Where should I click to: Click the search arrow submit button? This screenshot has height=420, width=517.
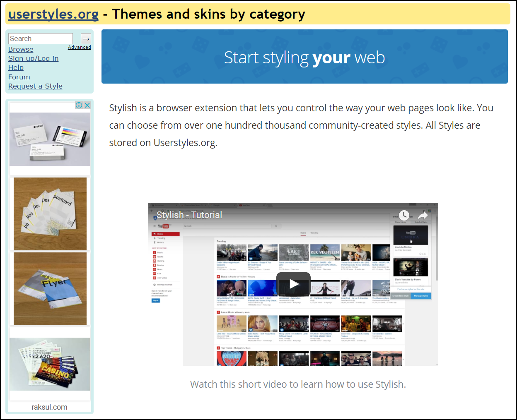(x=86, y=39)
